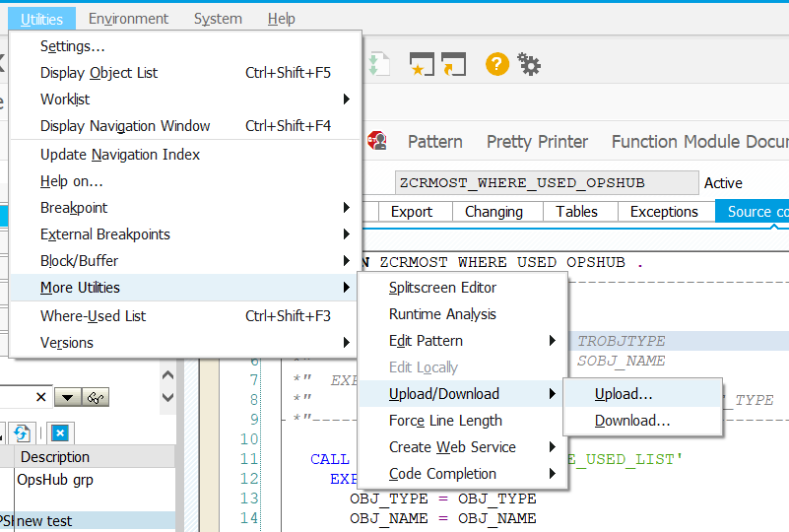The image size is (789, 532).
Task: Click the yellow Help question mark icon
Action: coord(497,65)
